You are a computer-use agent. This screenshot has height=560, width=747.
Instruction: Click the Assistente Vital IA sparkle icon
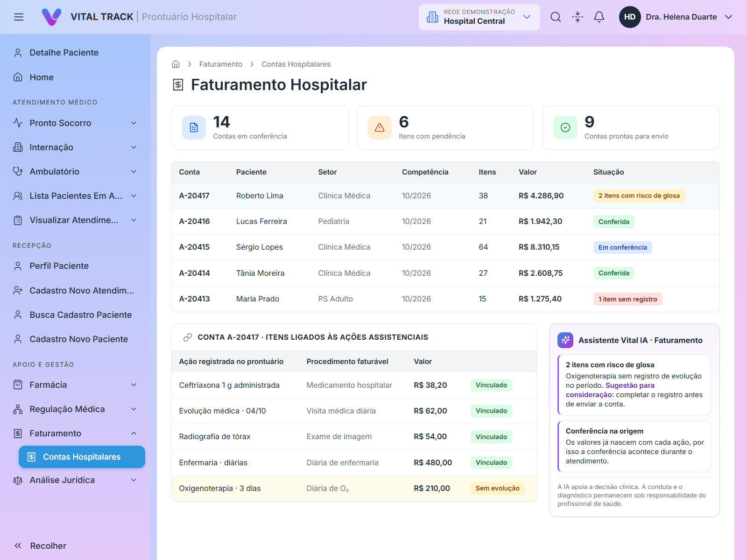click(x=565, y=340)
